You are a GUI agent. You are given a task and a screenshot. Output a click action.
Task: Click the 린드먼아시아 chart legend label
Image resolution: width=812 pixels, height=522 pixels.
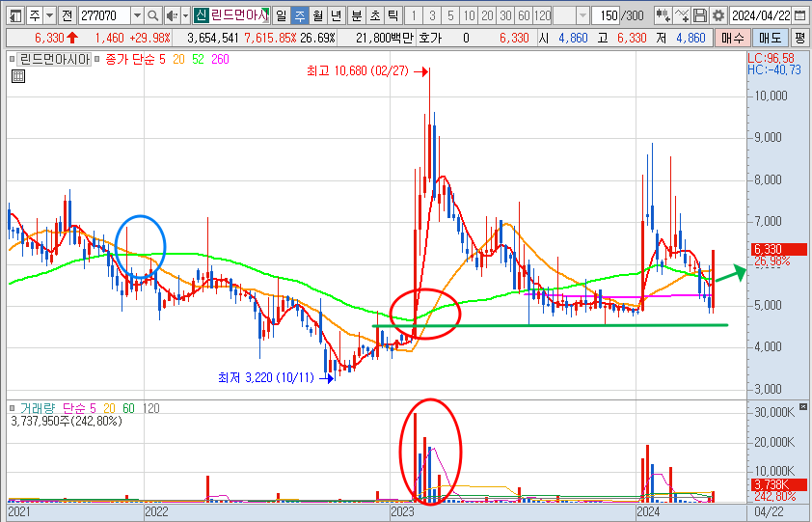click(x=54, y=59)
